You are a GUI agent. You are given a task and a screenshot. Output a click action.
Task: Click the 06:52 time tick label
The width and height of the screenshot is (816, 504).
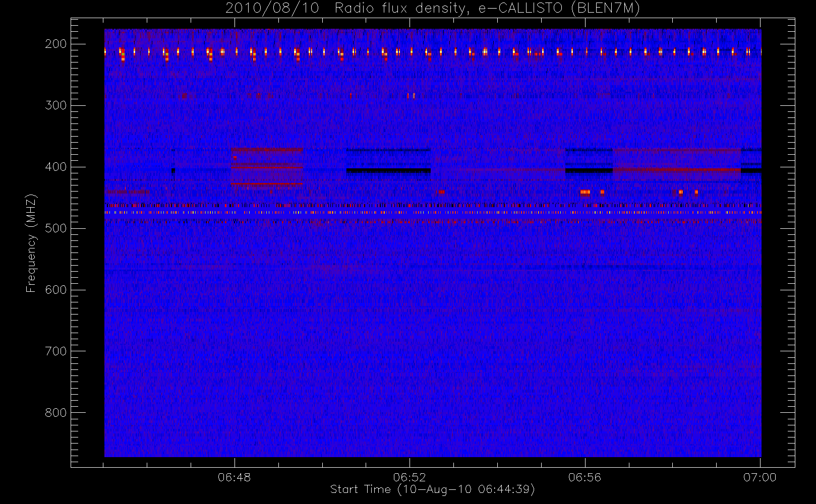[410, 477]
